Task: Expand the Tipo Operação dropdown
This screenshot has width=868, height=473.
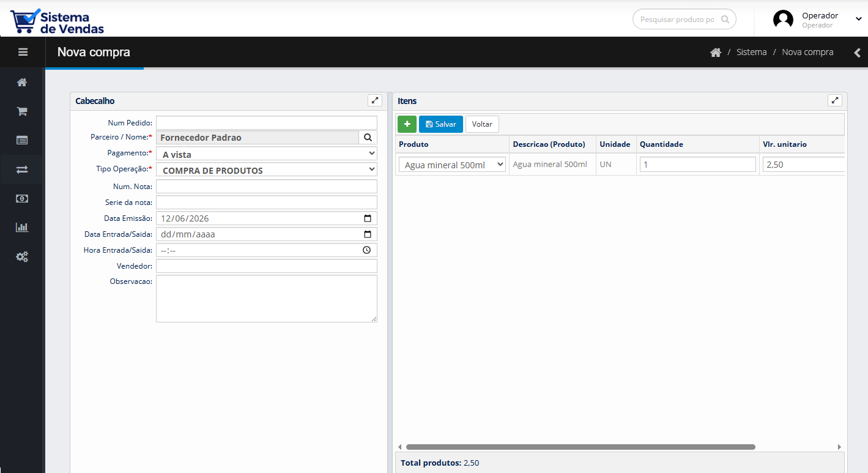Action: pyautogui.click(x=267, y=169)
